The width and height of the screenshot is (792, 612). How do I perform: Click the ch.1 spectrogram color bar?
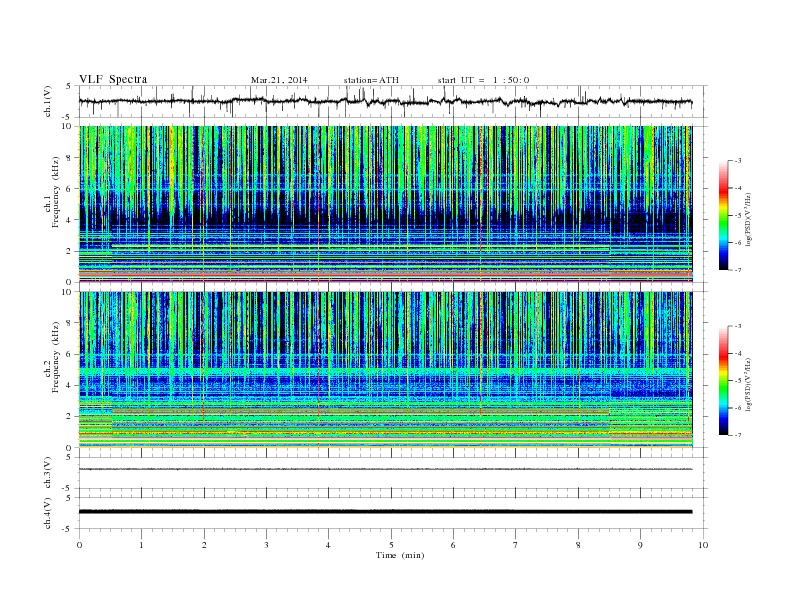[x=723, y=216]
